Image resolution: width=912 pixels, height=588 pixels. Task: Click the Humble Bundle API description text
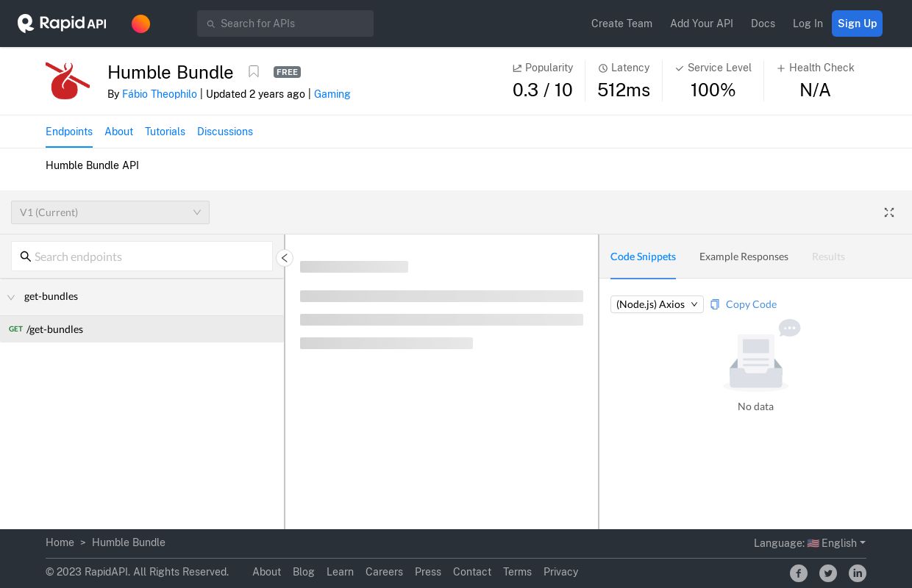pos(92,165)
